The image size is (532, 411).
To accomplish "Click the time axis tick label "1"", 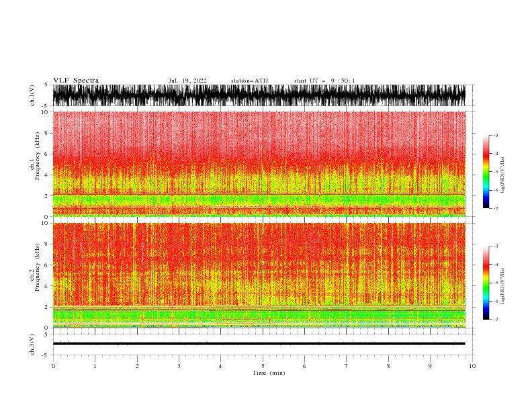I will point(95,366).
